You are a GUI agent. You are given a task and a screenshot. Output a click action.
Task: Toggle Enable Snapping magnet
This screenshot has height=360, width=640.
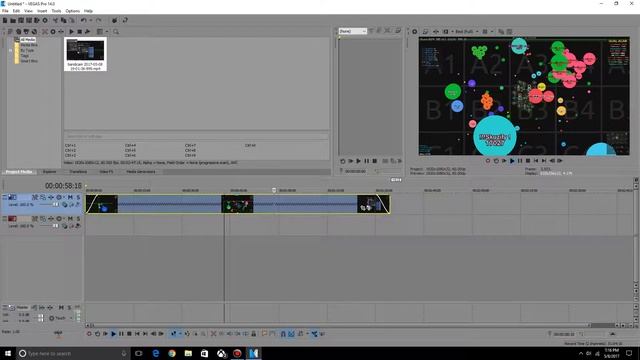click(283, 334)
